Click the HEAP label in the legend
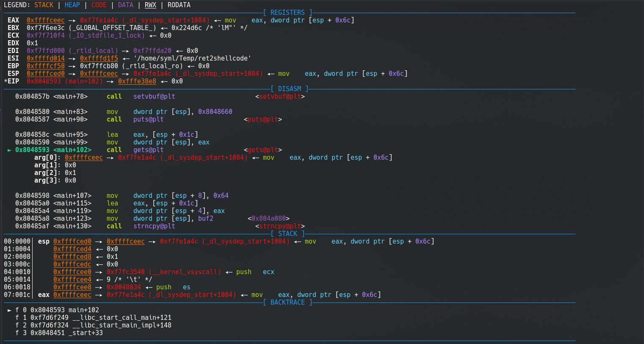This screenshot has height=344, width=644. [72, 5]
